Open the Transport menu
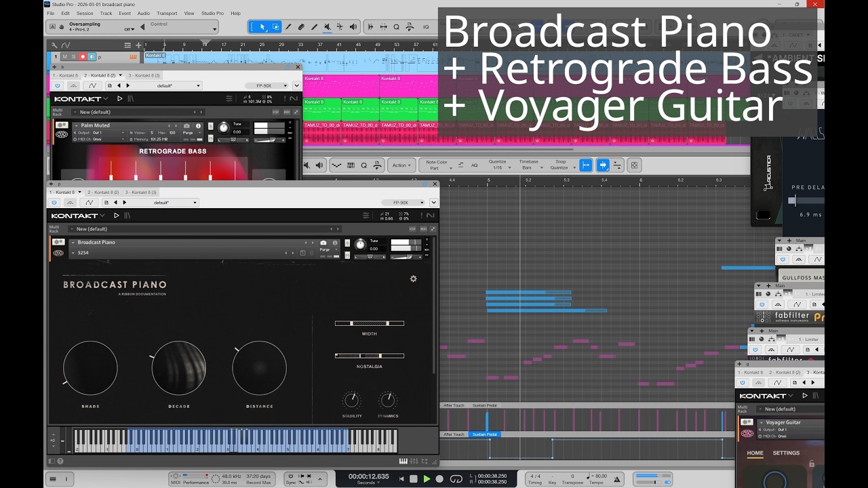868x488 pixels. (167, 13)
